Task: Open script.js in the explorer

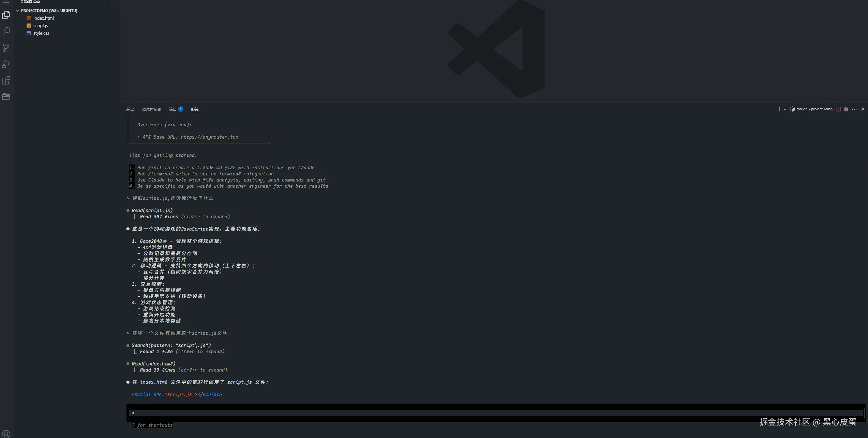Action: tap(41, 26)
